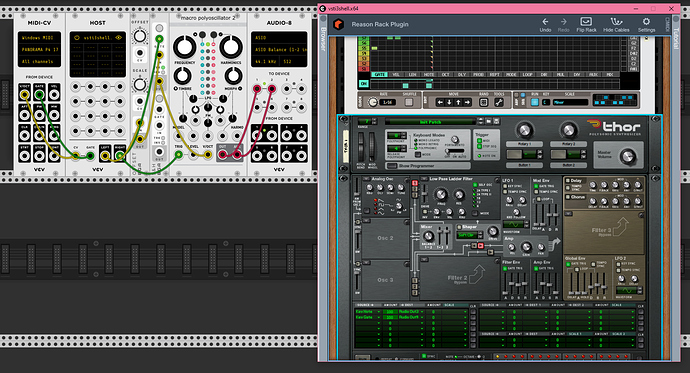
Task: Click the move-left arrow in sequencer edit section
Action: click(x=440, y=102)
